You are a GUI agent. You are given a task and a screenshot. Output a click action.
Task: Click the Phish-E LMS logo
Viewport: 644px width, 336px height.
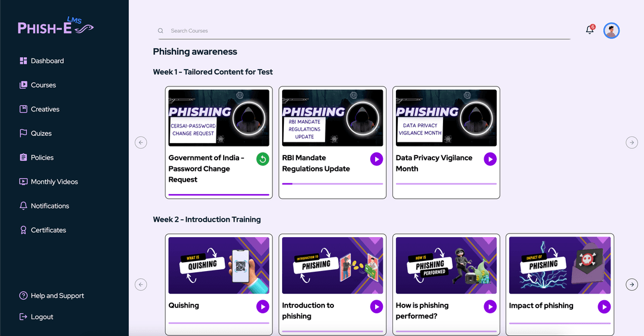[x=55, y=26]
